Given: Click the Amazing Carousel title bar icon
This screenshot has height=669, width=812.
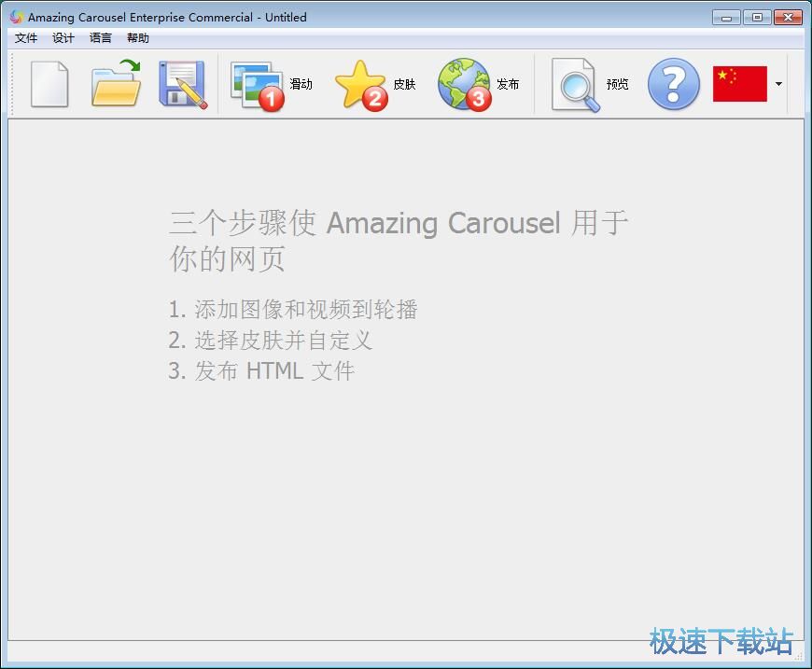Looking at the screenshot, I should tap(16, 17).
